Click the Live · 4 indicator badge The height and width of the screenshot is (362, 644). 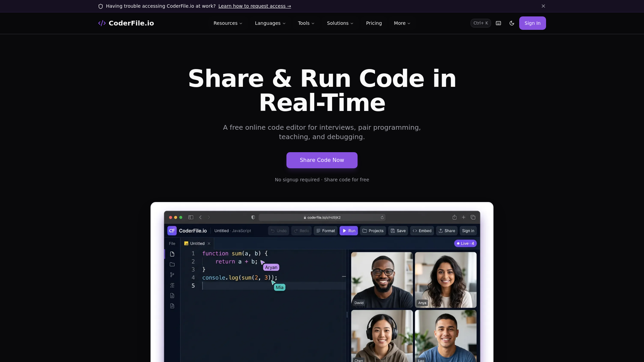[x=465, y=243]
